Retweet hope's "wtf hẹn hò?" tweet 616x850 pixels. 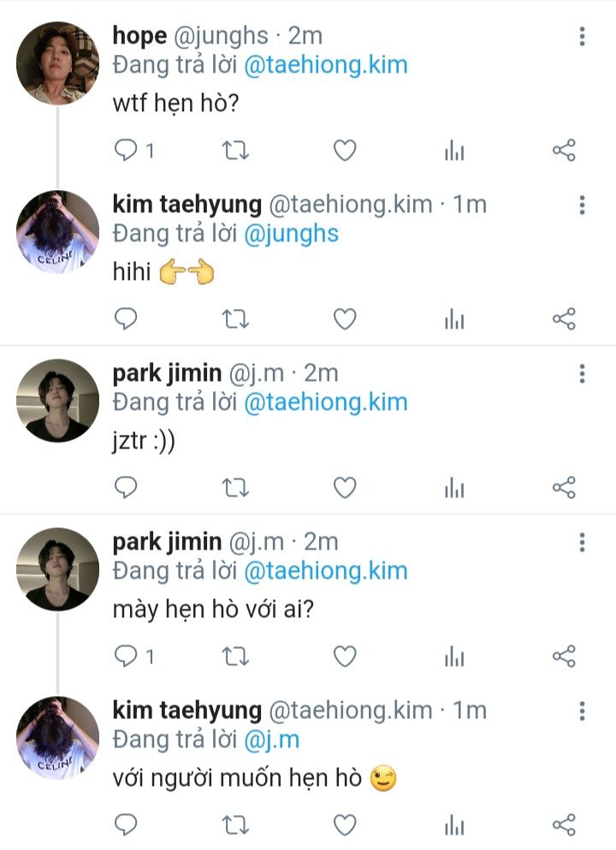click(235, 152)
